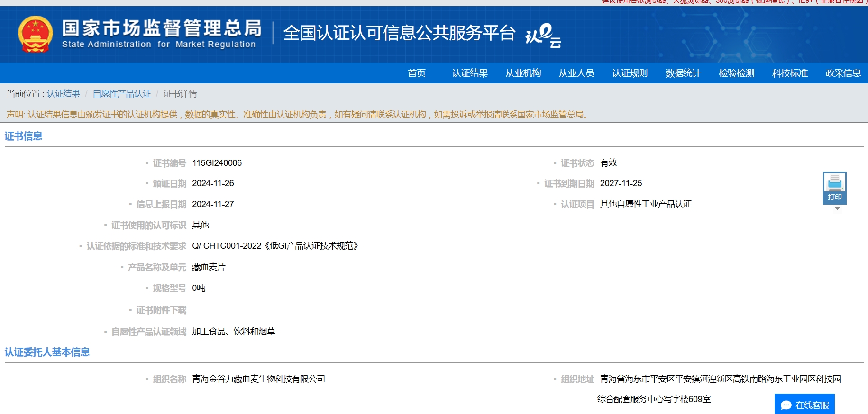Click the 在线客服 button

(812, 405)
